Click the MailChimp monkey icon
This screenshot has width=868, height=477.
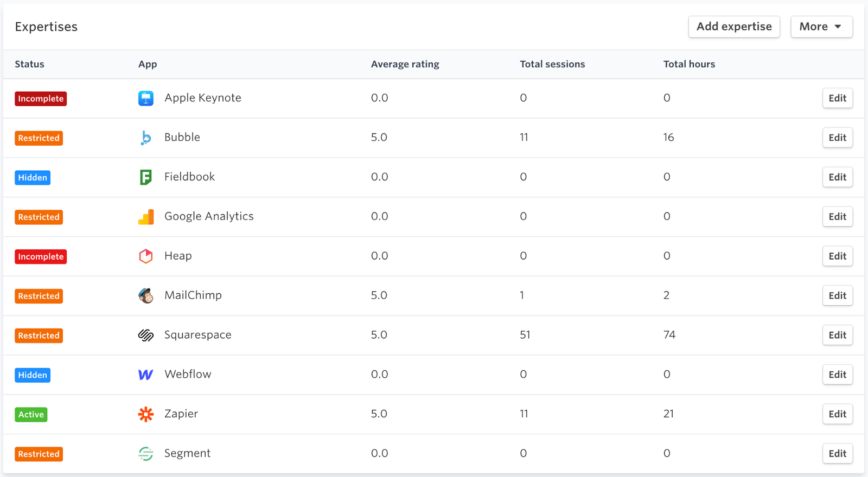(146, 295)
